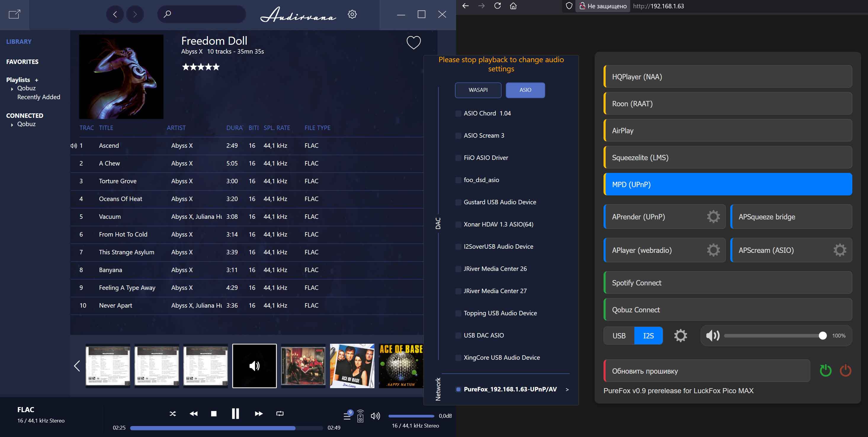
Task: Select Topping USB Audio Device checkbox
Action: pyautogui.click(x=458, y=313)
